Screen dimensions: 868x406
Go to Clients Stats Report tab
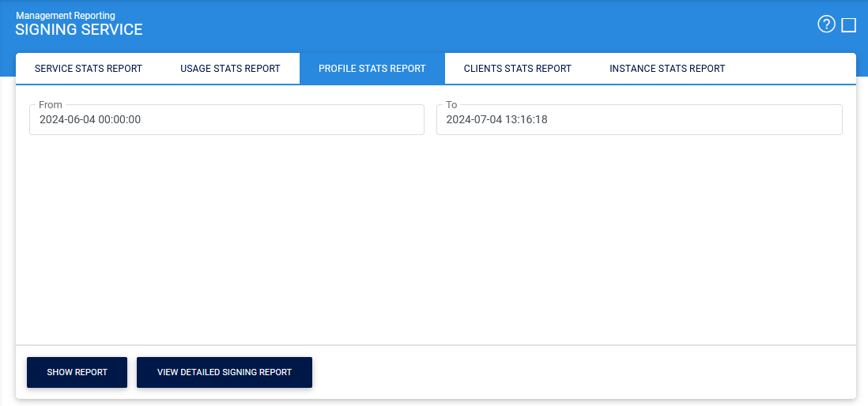517,69
